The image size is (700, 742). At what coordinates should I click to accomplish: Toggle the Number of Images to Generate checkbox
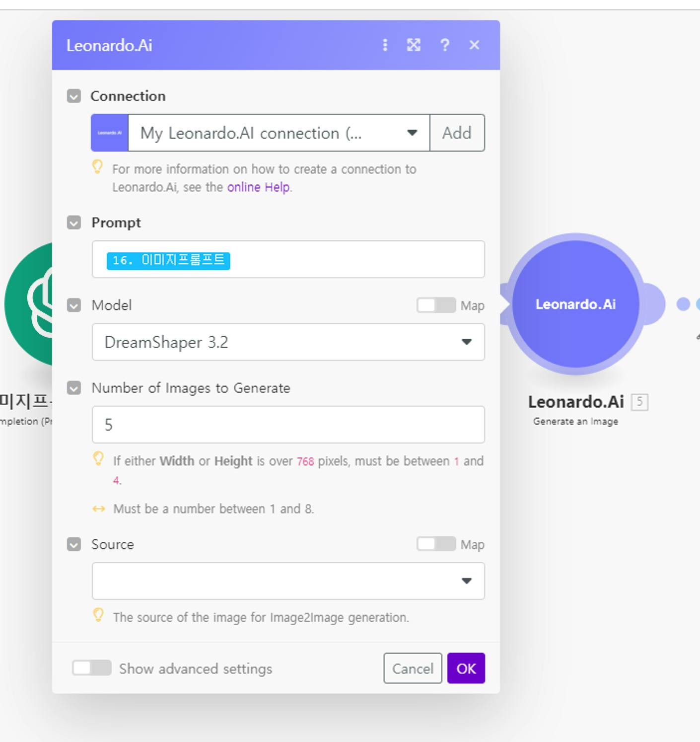74,388
